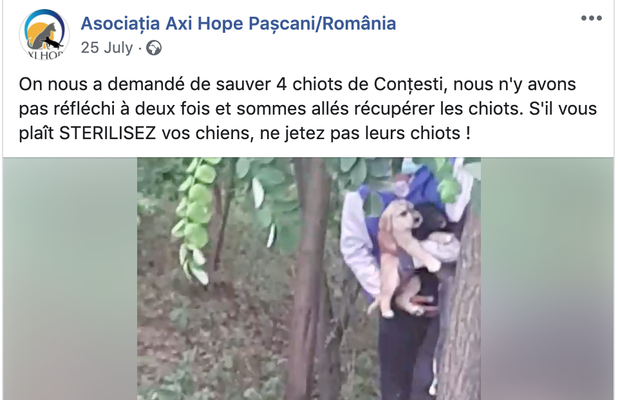
Task: Click the large tree bark at right
Action: [x=459, y=315]
